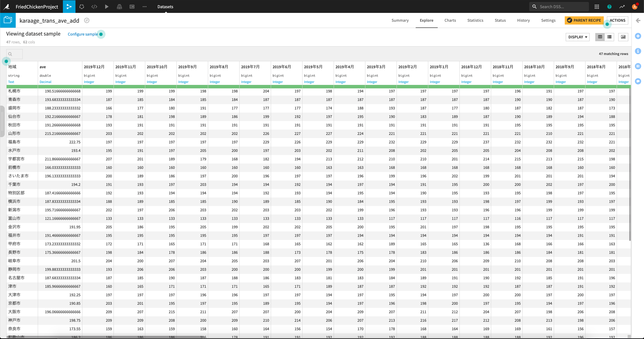
Task: Open the activity trend icon
Action: (622, 7)
